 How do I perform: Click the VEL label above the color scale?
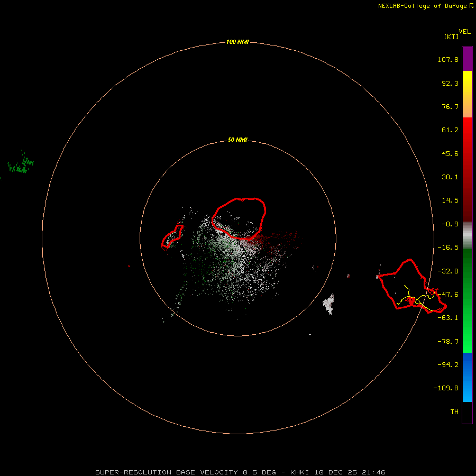[465, 32]
